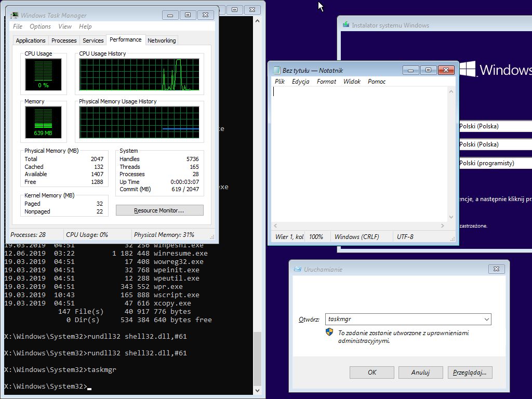Image resolution: width=532 pixels, height=399 pixels.
Task: Close the Windows Task Manager window
Action: [206, 15]
